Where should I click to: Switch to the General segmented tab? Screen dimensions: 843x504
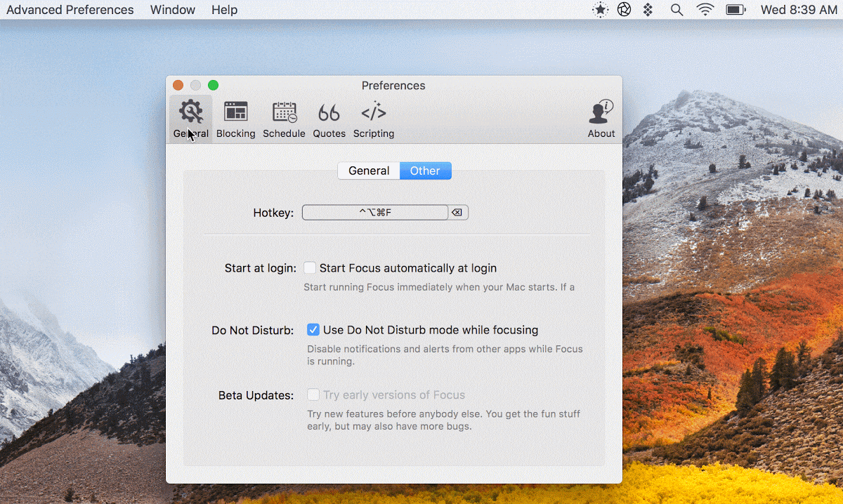369,171
